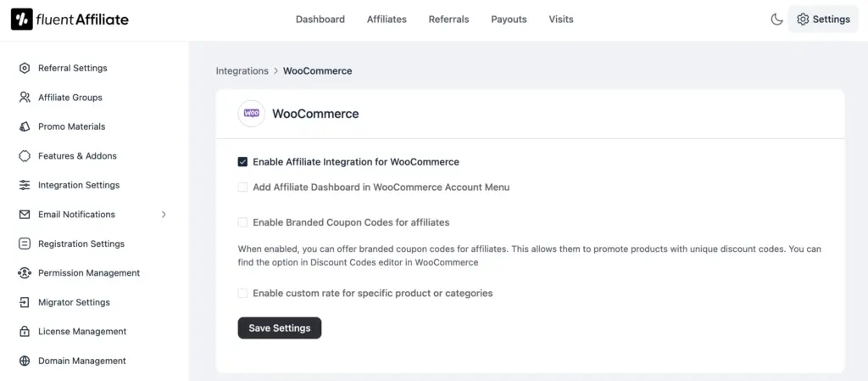The image size is (868, 381).
Task: Click the Permission Management icon
Action: point(25,273)
